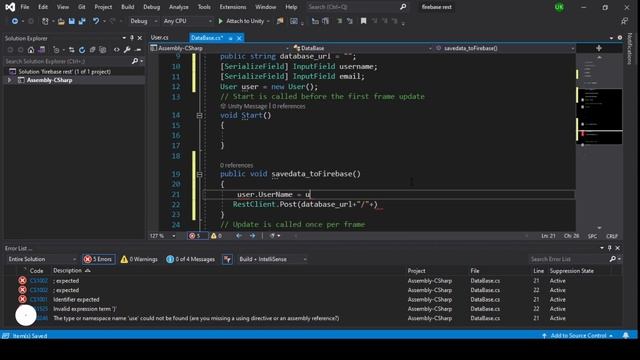The width and height of the screenshot is (640, 360).
Task: Click Save All icon in toolbar
Action: tap(82, 21)
